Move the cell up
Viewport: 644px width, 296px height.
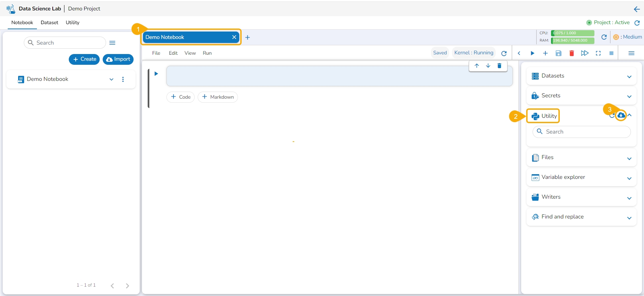[477, 66]
